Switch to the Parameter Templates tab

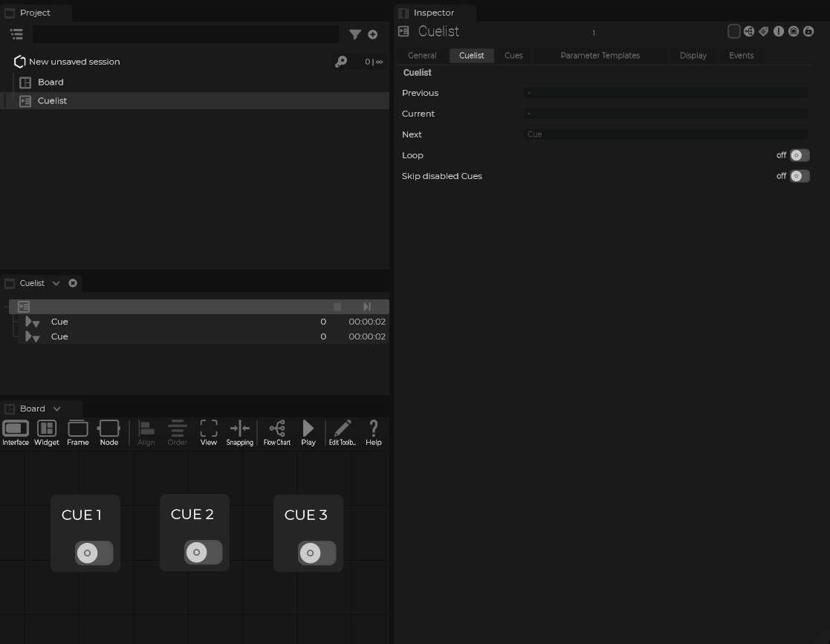click(x=600, y=56)
